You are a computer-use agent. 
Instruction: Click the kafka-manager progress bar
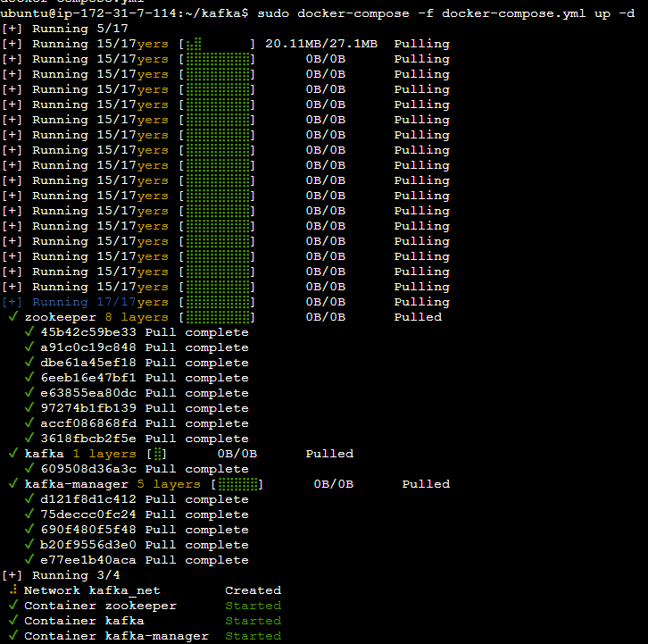[x=237, y=484]
